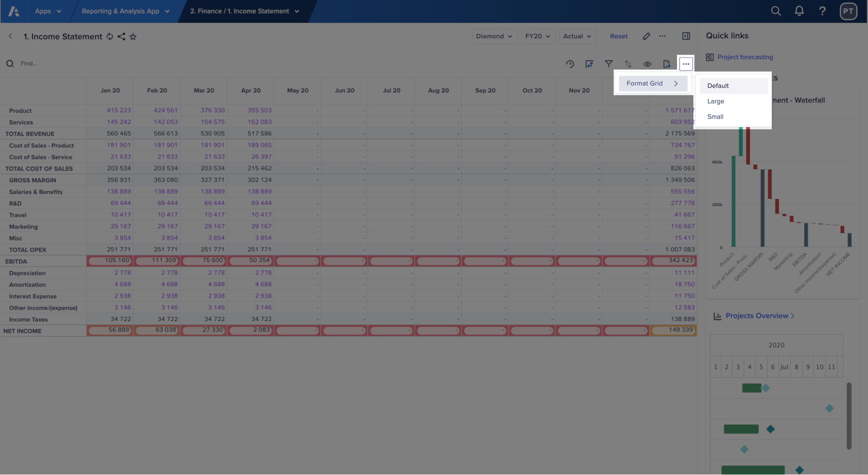868x475 pixels.
Task: Select the pivot/rearrange grid icon
Action: click(589, 63)
